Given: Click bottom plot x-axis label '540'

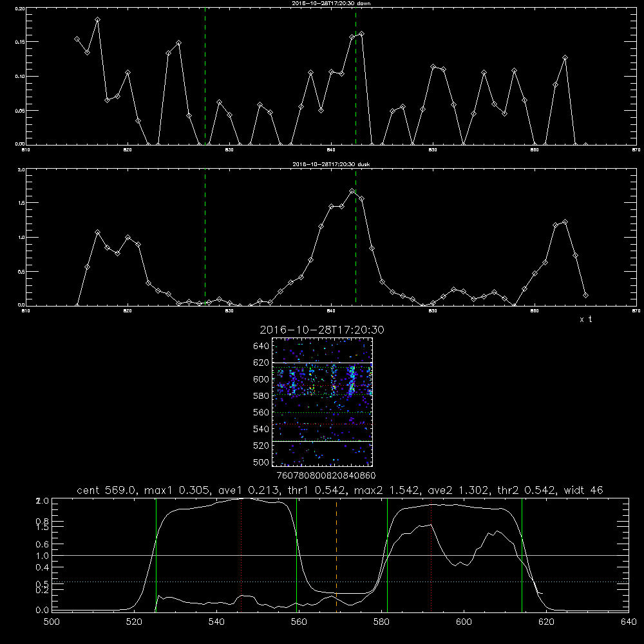Looking at the screenshot, I should tap(216, 622).
